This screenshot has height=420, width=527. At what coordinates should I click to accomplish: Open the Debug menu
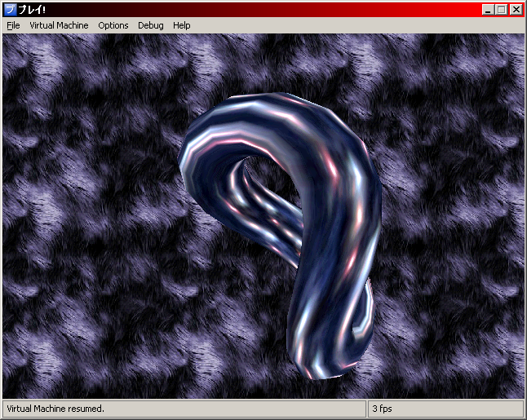151,25
